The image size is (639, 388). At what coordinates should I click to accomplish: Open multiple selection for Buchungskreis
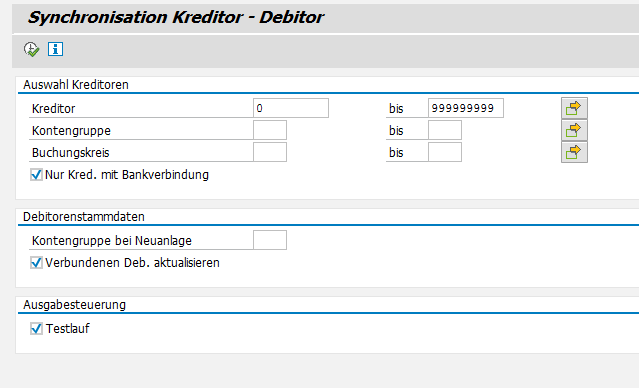[x=574, y=152]
